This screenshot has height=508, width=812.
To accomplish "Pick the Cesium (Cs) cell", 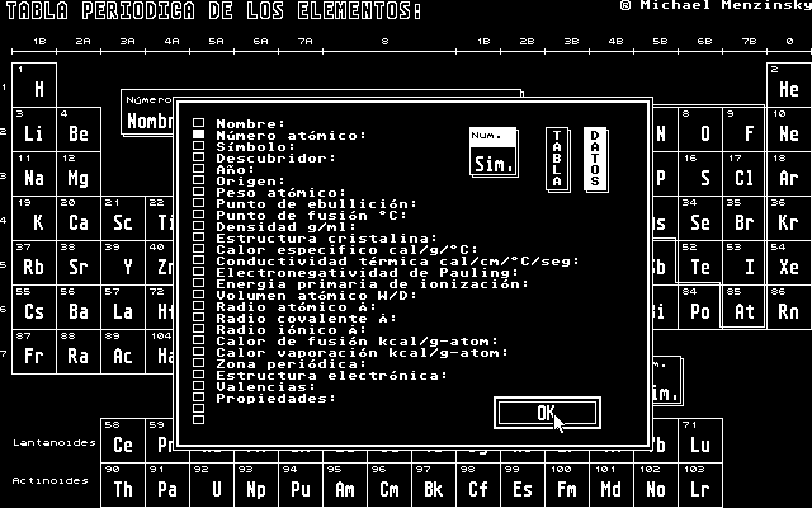I will click(x=34, y=307).
